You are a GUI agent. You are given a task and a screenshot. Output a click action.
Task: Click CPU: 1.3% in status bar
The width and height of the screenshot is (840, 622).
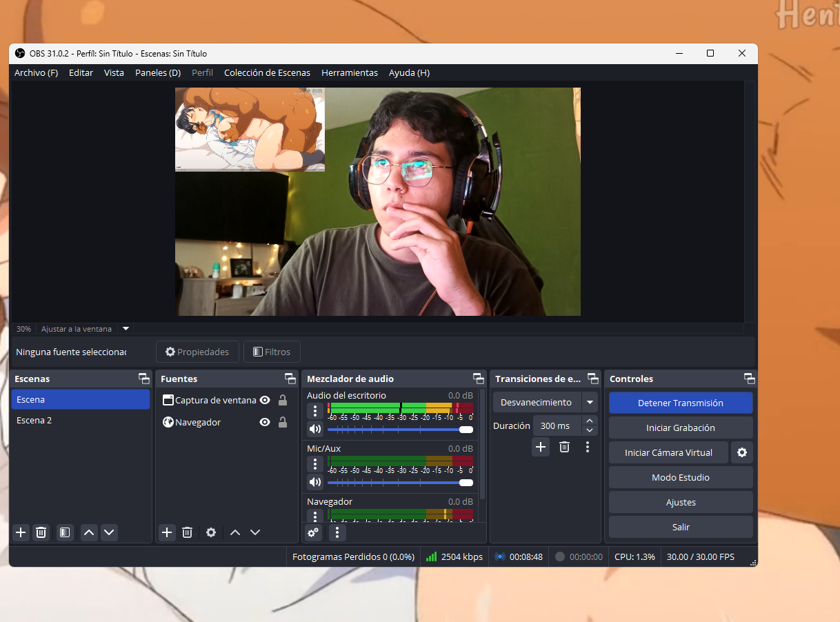[x=634, y=556]
